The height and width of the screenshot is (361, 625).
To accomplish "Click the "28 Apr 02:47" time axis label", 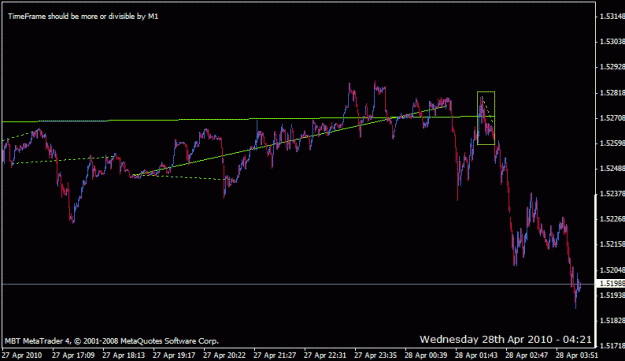I will [x=527, y=355].
